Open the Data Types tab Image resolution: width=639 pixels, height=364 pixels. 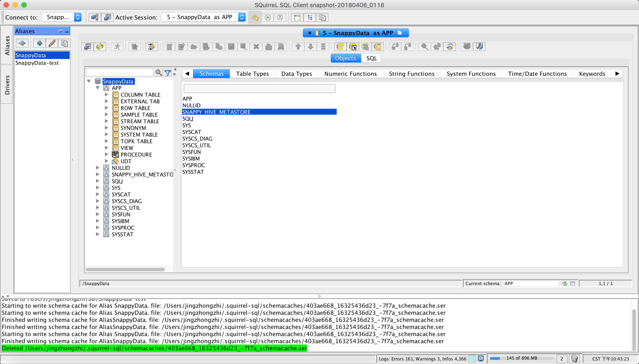(296, 74)
